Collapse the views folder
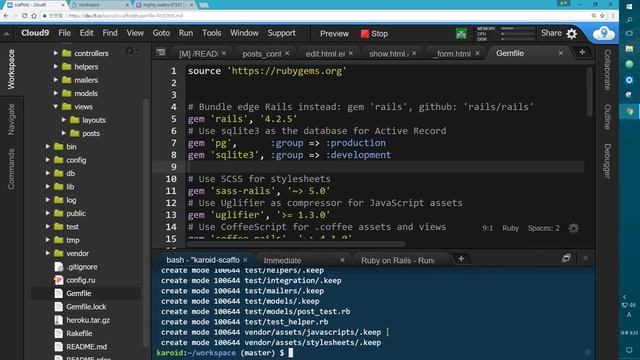The height and width of the screenshot is (360, 640). coord(56,107)
